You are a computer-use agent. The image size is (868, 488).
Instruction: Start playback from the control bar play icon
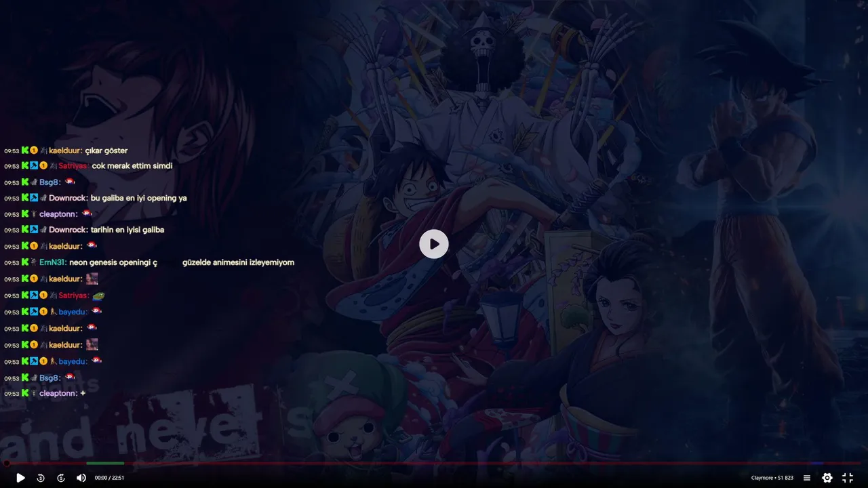(x=20, y=478)
